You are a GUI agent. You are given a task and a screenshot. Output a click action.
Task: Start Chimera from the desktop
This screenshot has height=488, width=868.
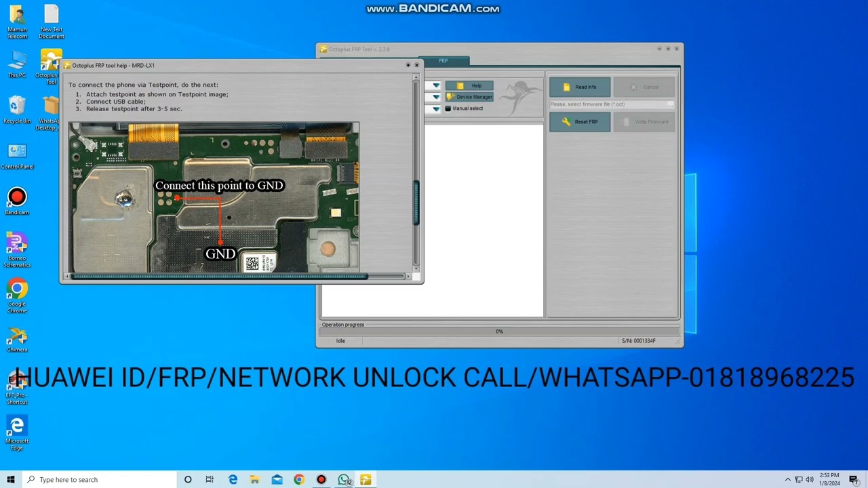click(x=16, y=337)
